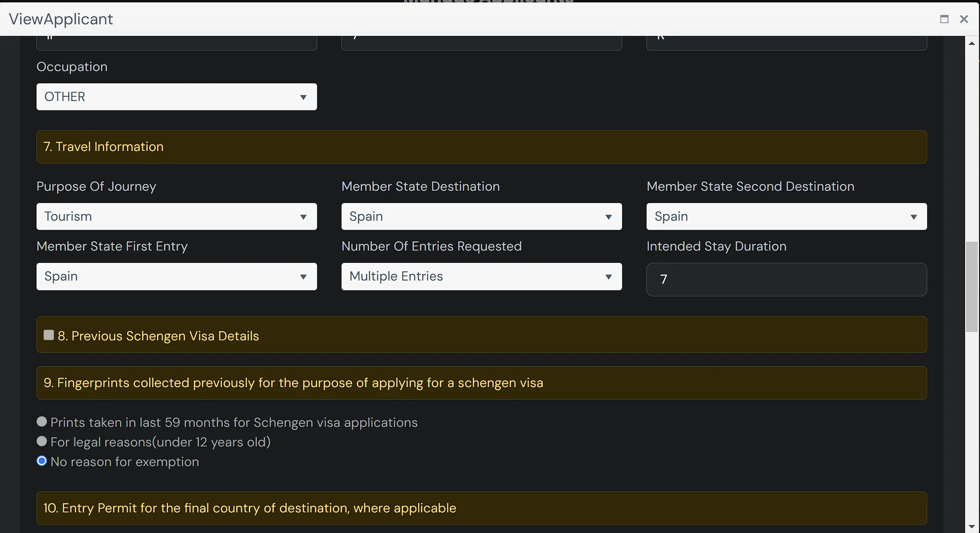Click the 10. Entry Permit section header
The width and height of the screenshot is (980, 533).
click(482, 508)
